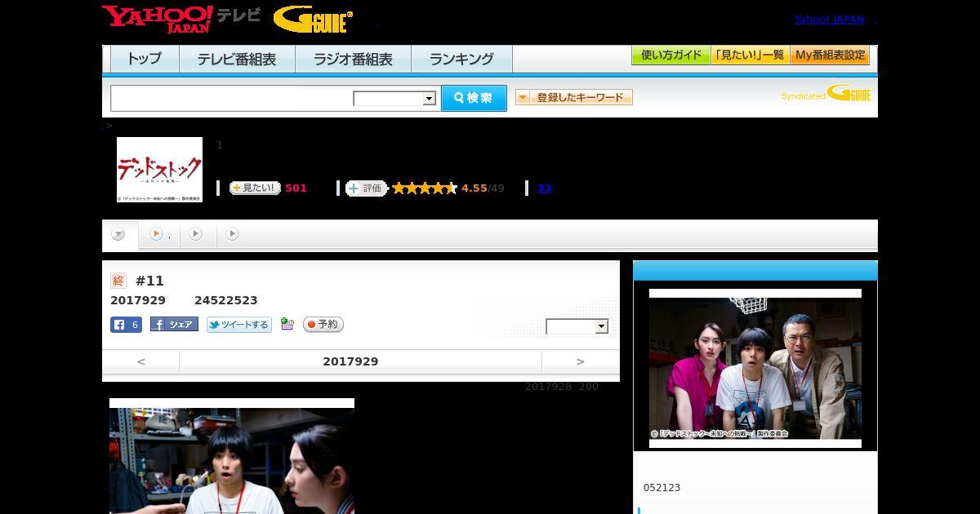This screenshot has height=514, width=980.
Task: Go to previous date with < arrow
Action: [141, 361]
